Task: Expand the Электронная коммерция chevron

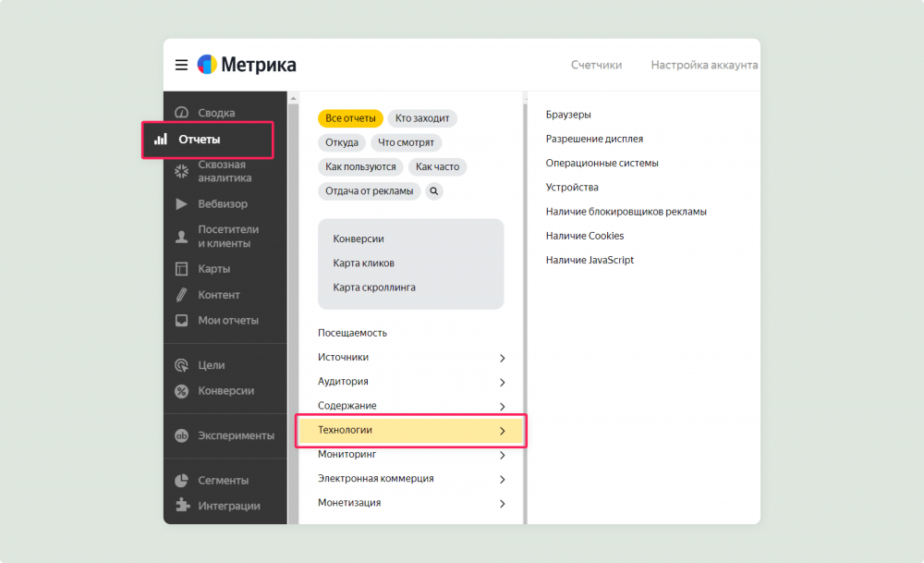Action: point(502,479)
